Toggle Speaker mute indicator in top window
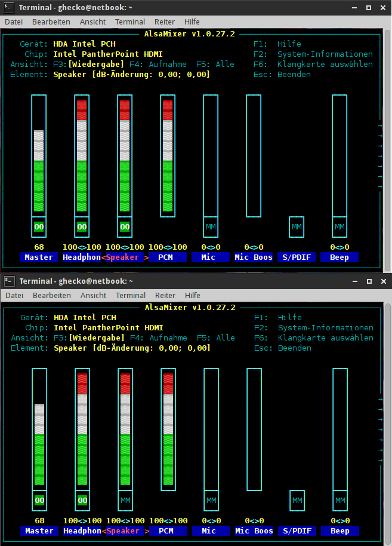This screenshot has width=392, height=546. [125, 227]
